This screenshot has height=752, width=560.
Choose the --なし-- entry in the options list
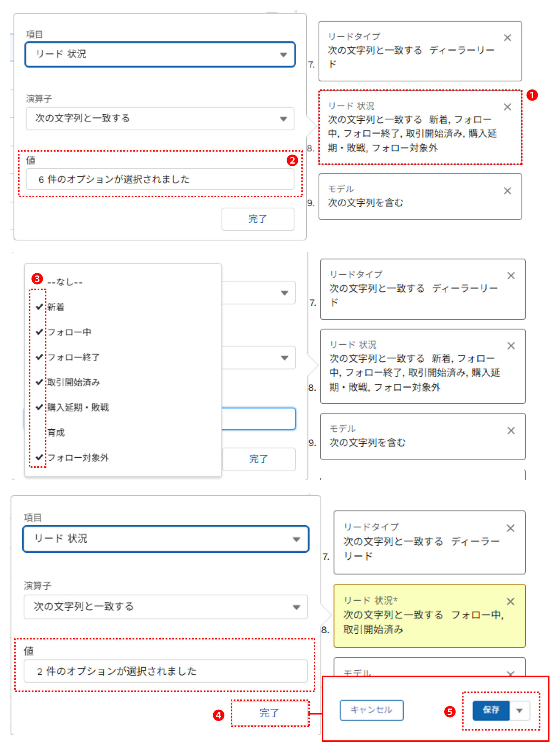point(65,282)
